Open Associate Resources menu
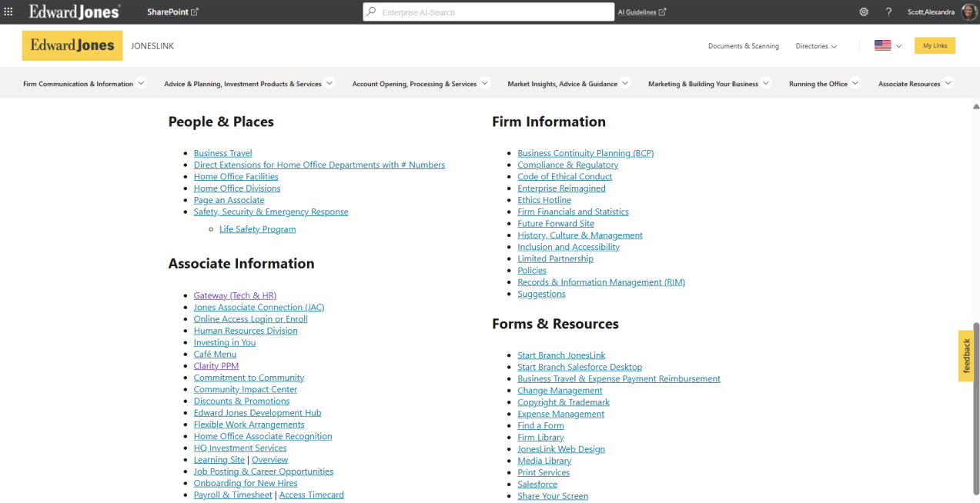This screenshot has width=980, height=503. coord(909,84)
